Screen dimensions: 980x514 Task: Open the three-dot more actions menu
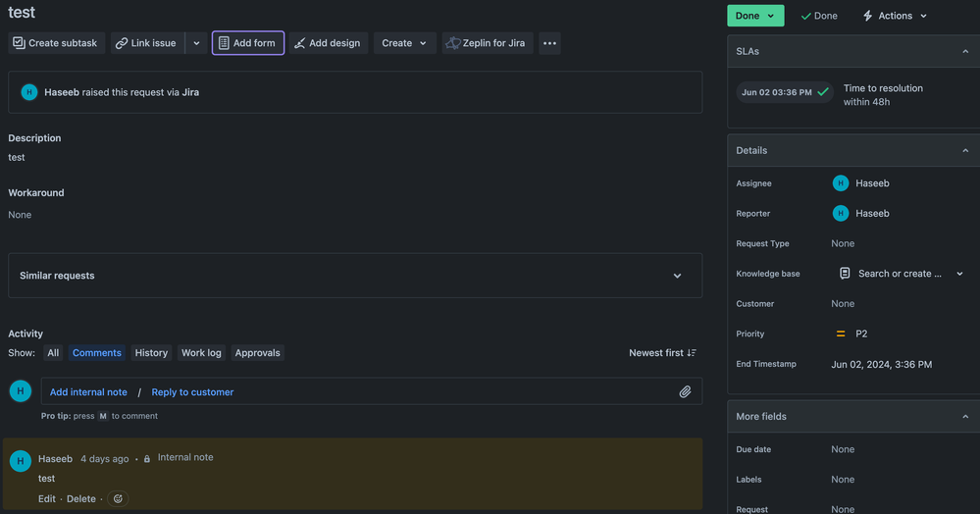tap(549, 43)
